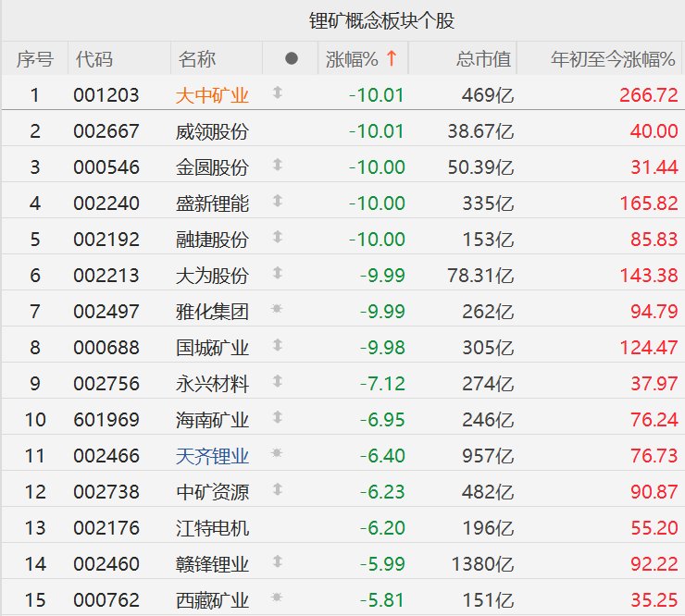Click the marker icon beside 海南矿业

[x=277, y=419]
